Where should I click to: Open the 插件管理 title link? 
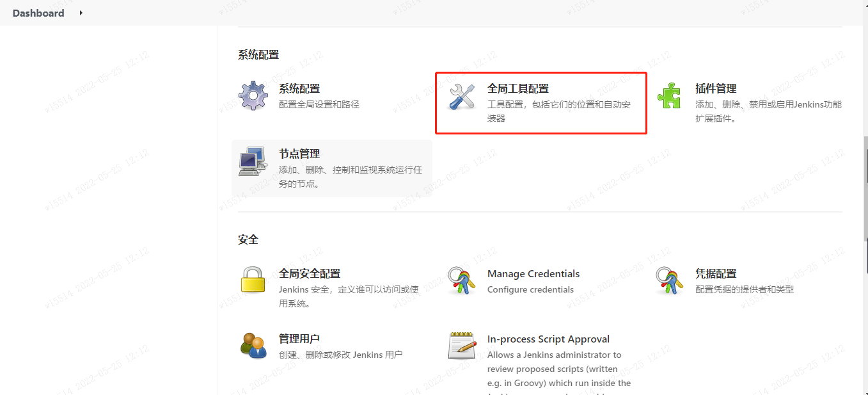pos(716,88)
